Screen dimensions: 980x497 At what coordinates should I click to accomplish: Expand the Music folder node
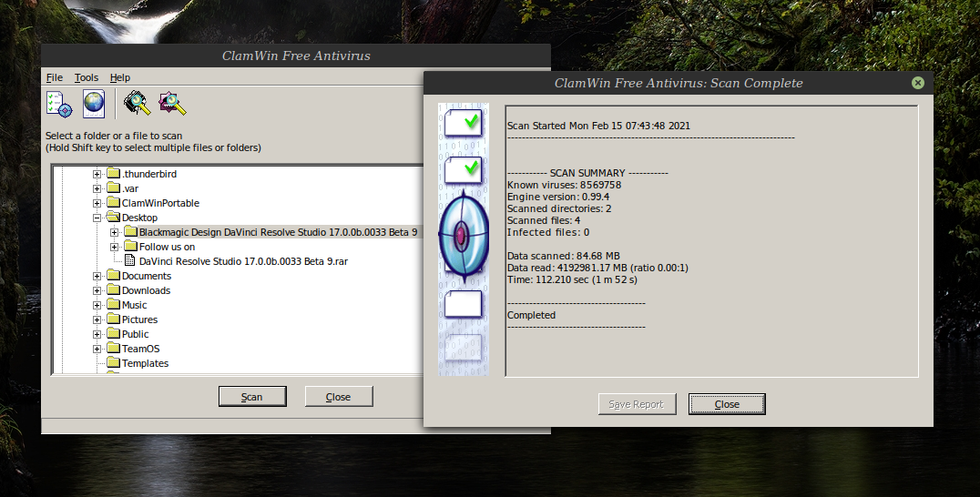tap(97, 305)
